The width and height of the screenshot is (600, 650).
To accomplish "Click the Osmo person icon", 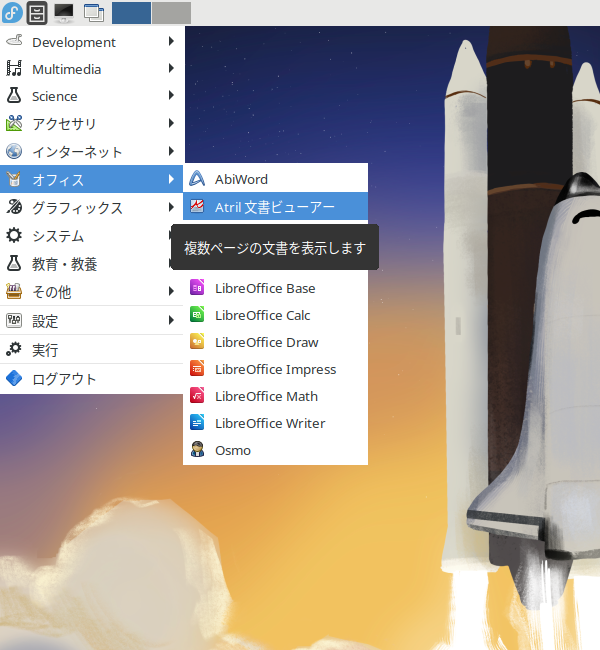I will (197, 449).
